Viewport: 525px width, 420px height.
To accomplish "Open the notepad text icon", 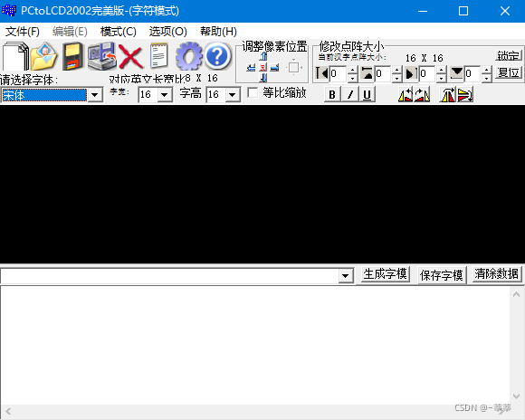I will 158,56.
